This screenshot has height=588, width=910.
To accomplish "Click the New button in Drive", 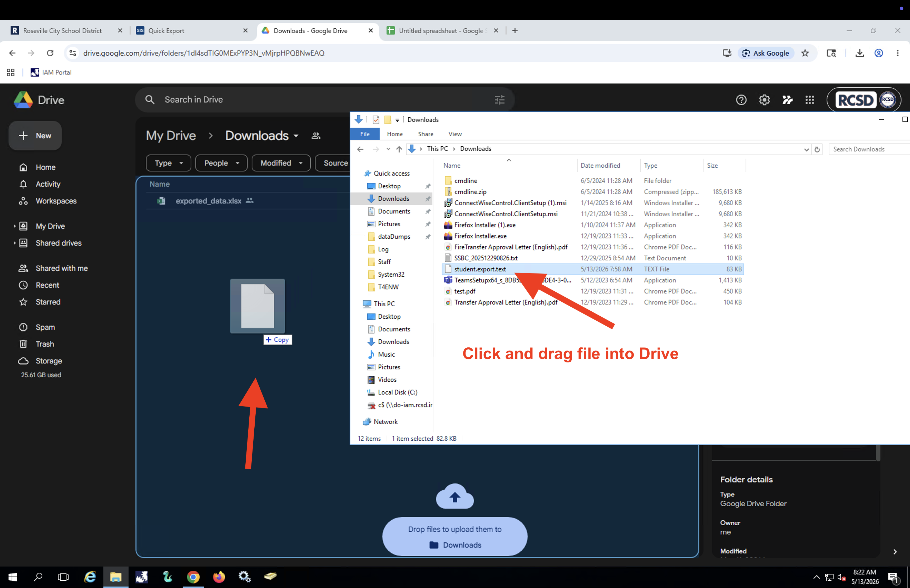I will [35, 136].
